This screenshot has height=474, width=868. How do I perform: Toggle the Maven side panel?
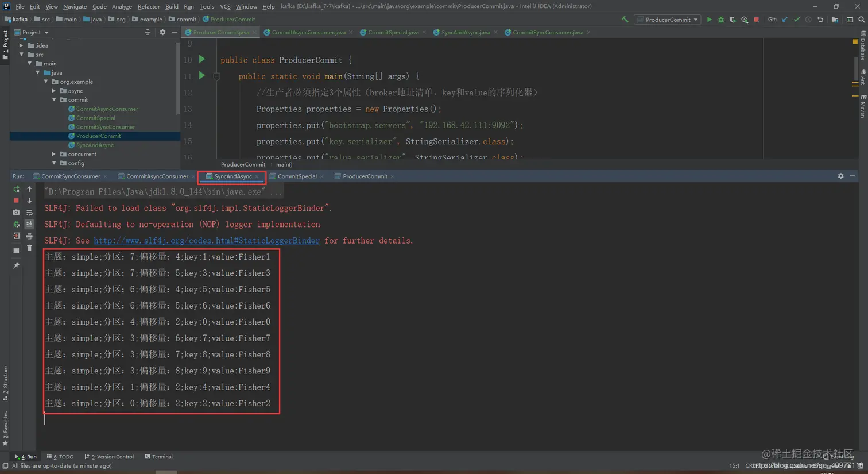[862, 106]
